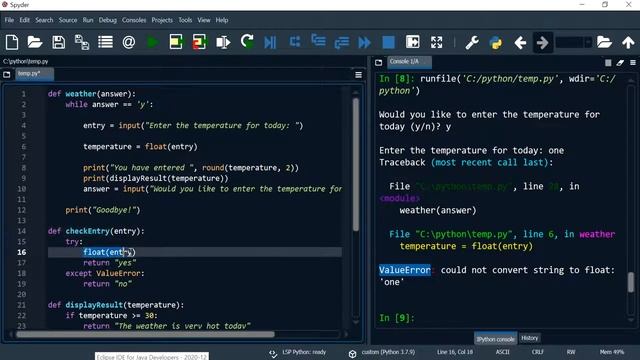Select the temp.py editor tab
The height and width of the screenshot is (360, 640).
33,74
